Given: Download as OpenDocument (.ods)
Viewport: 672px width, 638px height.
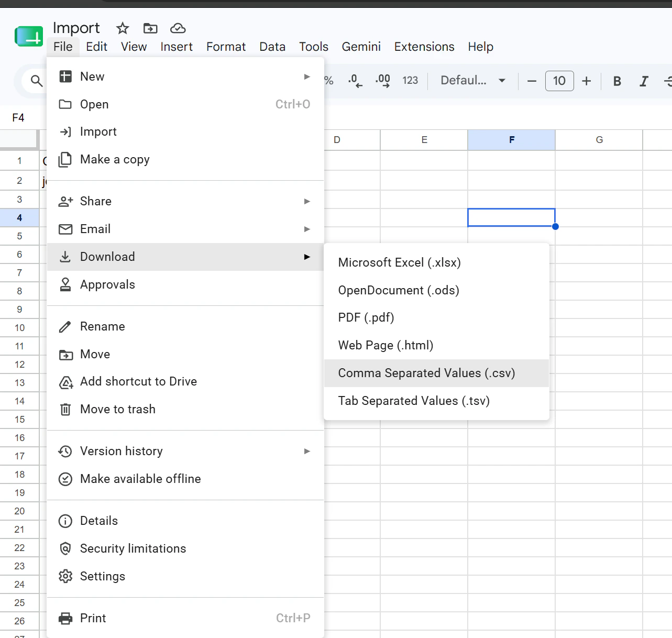Looking at the screenshot, I should coord(436,290).
